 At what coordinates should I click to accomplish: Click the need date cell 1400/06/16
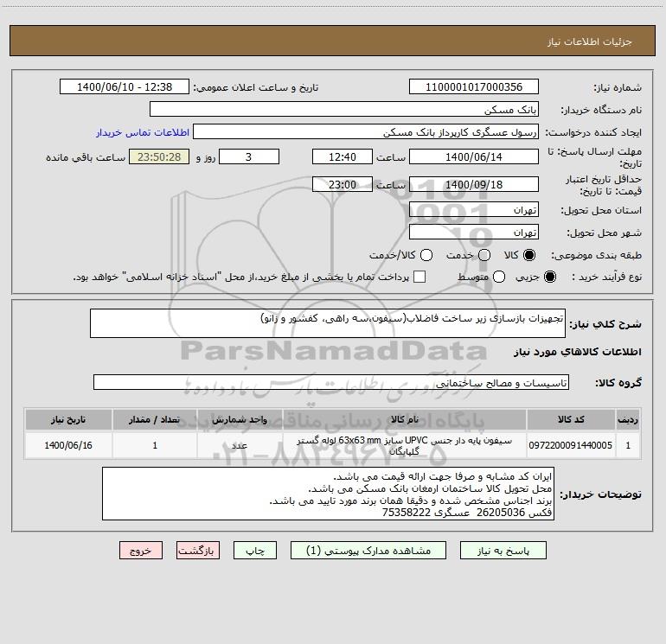pyautogui.click(x=68, y=445)
